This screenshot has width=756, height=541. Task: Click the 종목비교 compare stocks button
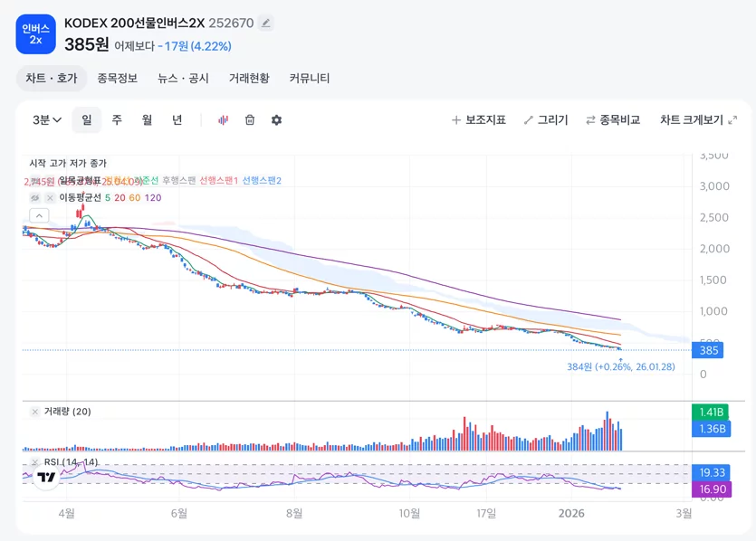613,120
